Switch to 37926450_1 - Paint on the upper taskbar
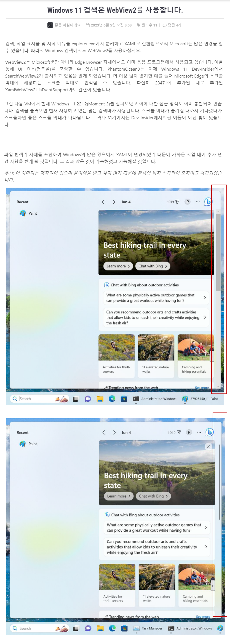The image size is (230, 644). (x=200, y=399)
